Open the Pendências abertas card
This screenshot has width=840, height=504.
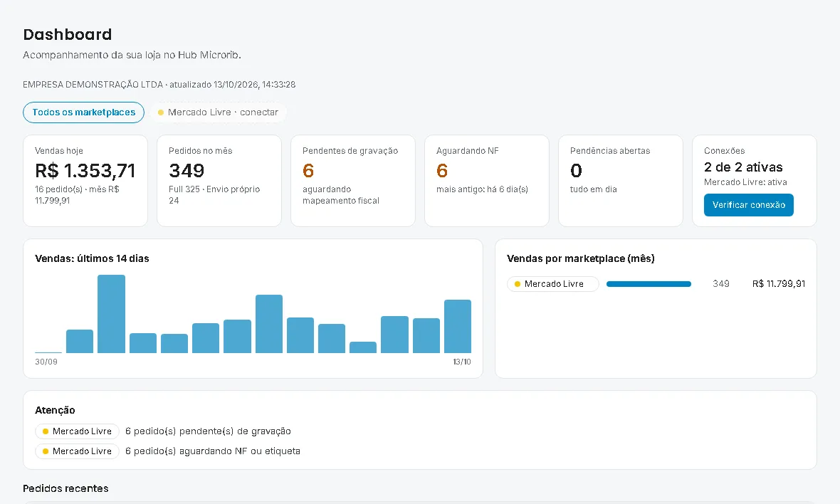(621, 181)
